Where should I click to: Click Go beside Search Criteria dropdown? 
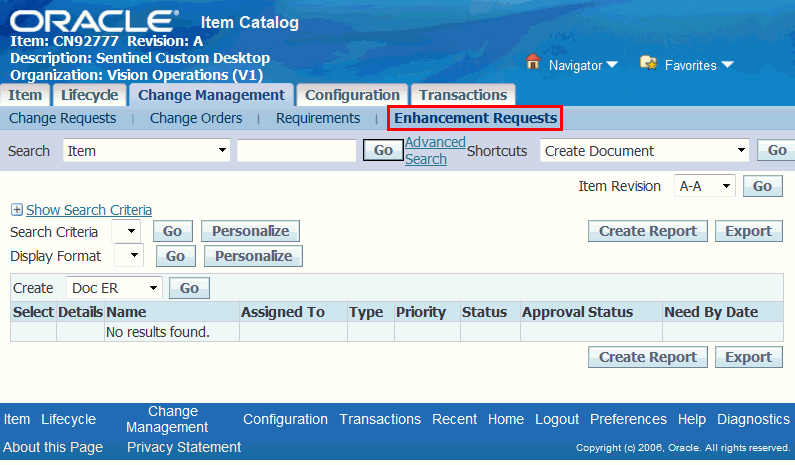point(172,231)
